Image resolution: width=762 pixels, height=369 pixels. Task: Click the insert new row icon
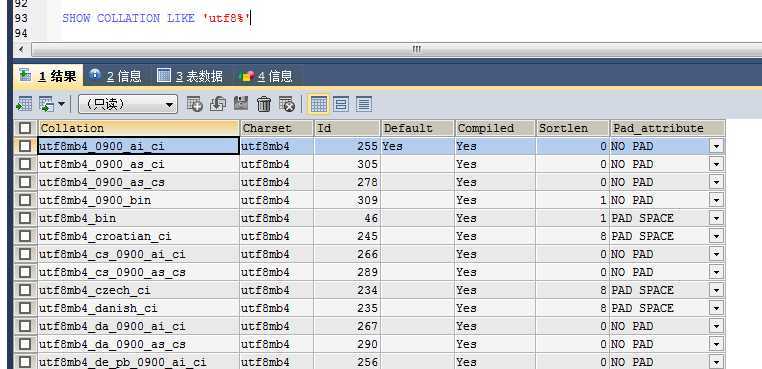tap(194, 104)
